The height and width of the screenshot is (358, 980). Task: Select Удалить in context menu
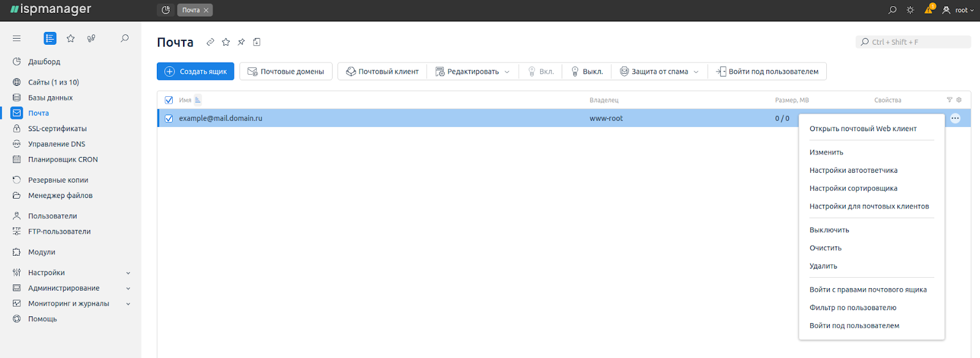[823, 266]
